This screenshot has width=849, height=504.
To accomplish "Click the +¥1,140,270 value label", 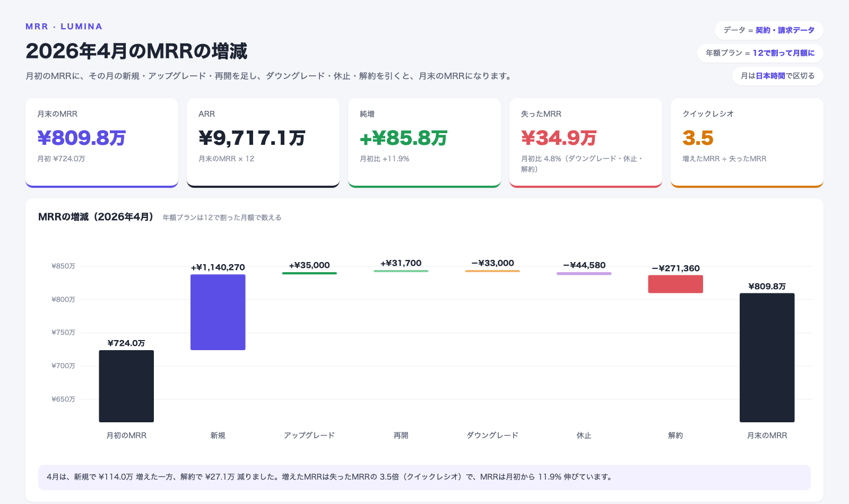I will point(218,267).
